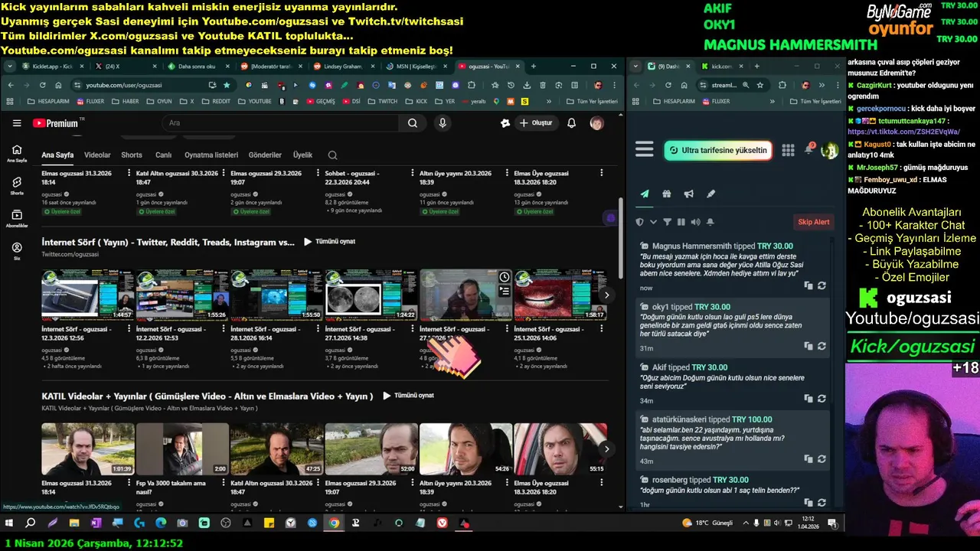Screen dimensions: 980x551
Task: Open the funnel filter for events
Action: (667, 222)
